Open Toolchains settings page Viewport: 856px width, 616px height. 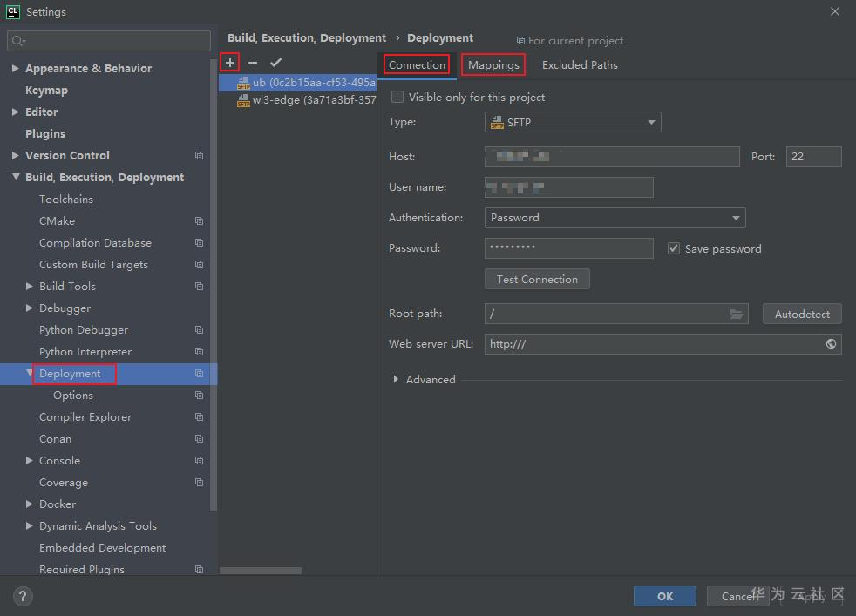(66, 200)
